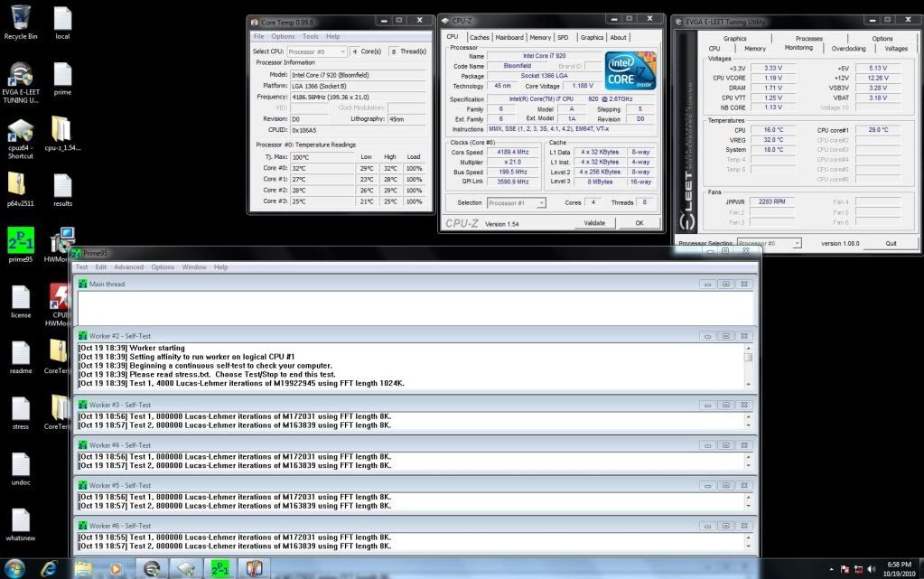Open the Window menu in Prime95
The width and height of the screenshot is (924, 579).
(194, 267)
